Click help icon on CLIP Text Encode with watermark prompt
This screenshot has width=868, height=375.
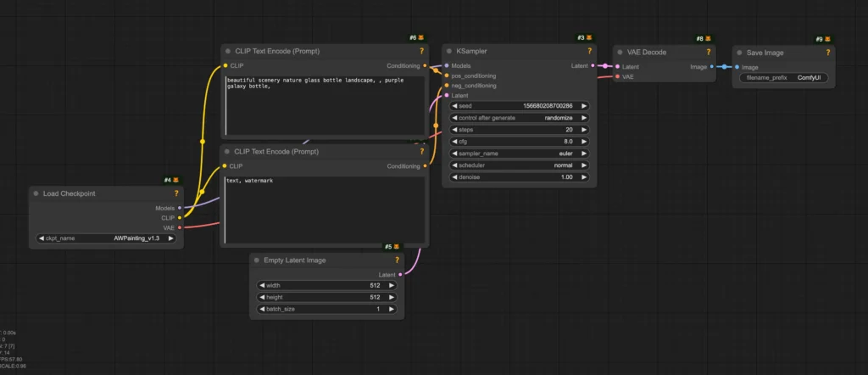pyautogui.click(x=421, y=151)
